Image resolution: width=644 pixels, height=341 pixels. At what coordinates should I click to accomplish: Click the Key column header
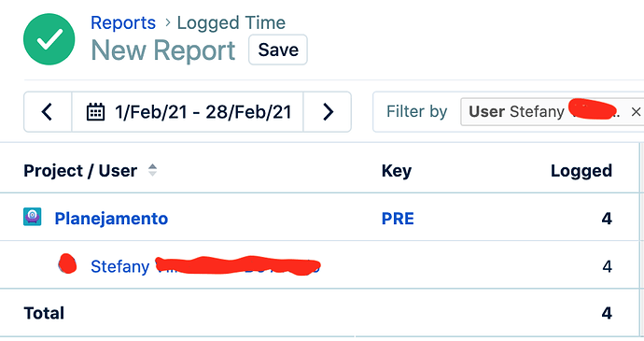397,171
